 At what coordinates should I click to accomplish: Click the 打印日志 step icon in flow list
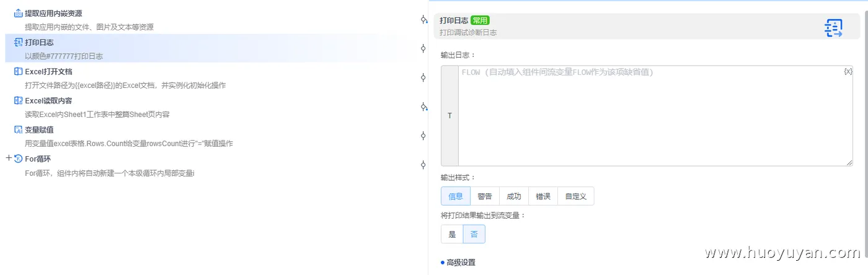pyautogui.click(x=18, y=42)
